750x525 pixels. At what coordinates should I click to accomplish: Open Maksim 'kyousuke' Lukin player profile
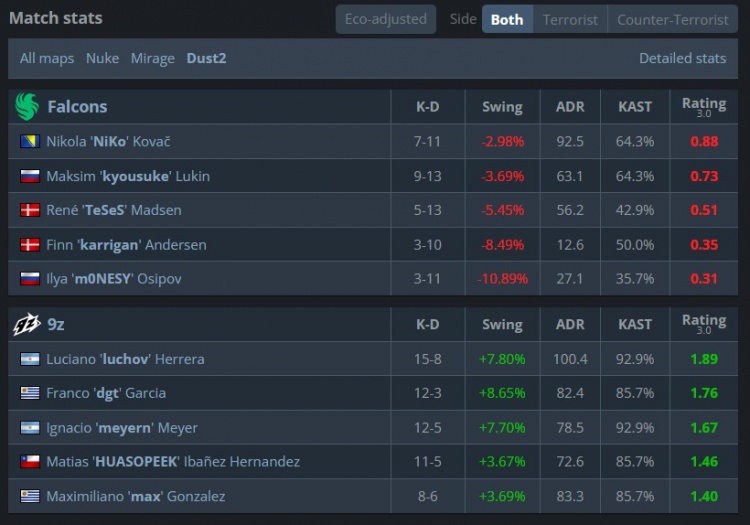[128, 176]
